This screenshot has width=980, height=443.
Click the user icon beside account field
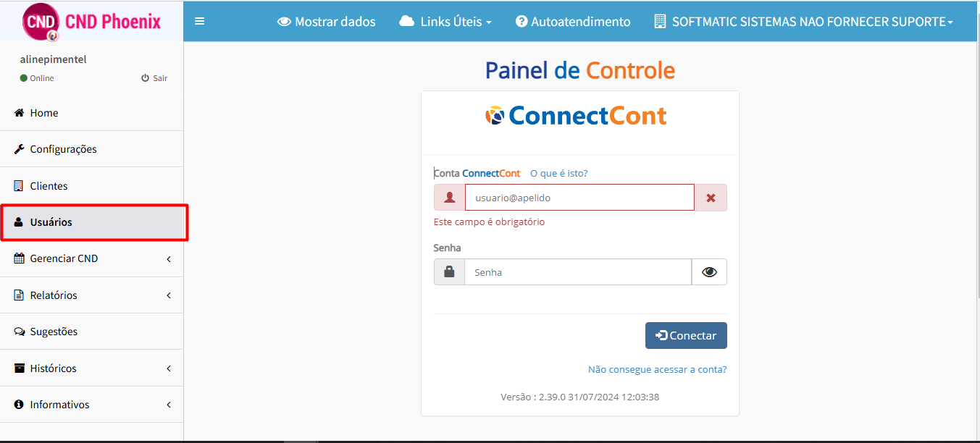coord(450,198)
